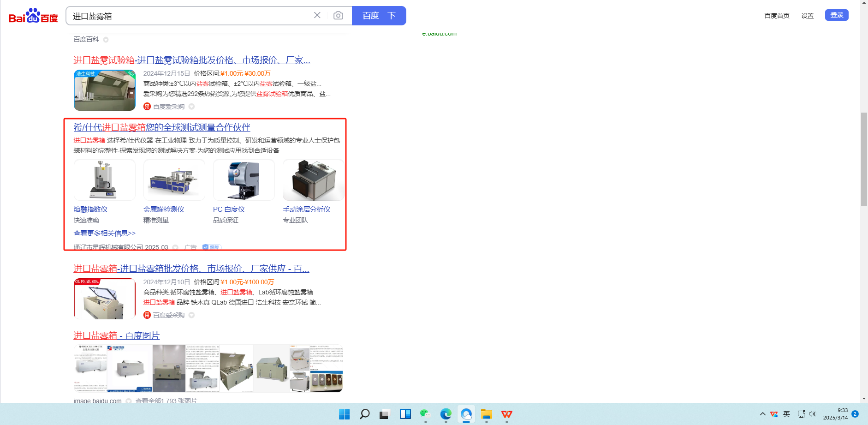Open File Explorer from taskbar
The height and width of the screenshot is (425, 868).
coord(486,414)
